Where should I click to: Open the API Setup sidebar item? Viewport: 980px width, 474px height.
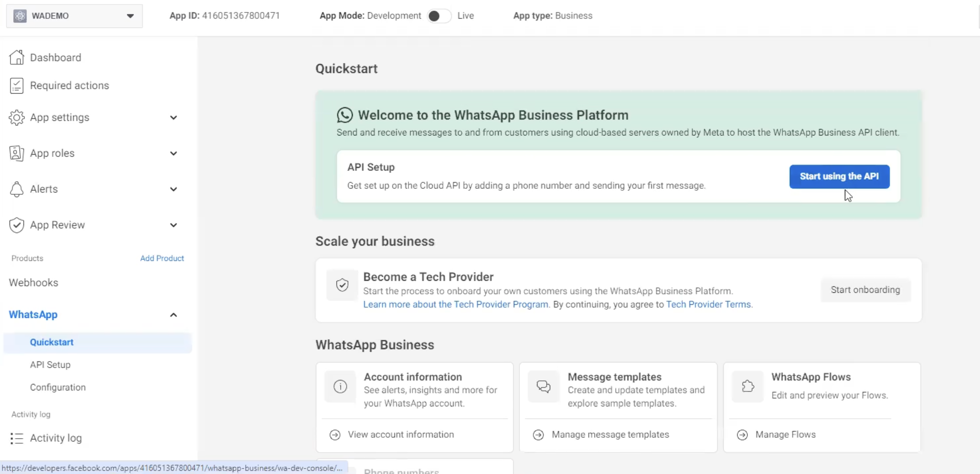[50, 364]
